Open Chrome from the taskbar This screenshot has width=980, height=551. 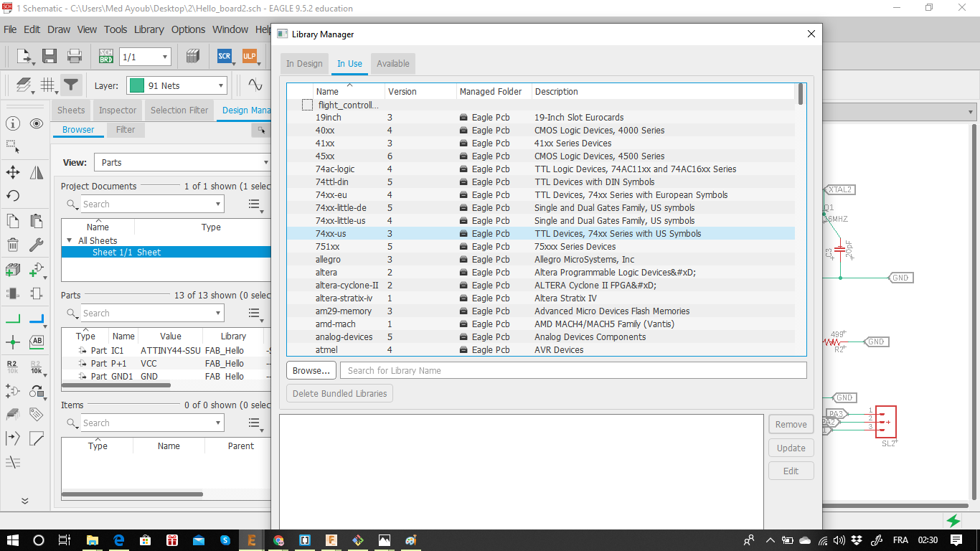point(278,540)
